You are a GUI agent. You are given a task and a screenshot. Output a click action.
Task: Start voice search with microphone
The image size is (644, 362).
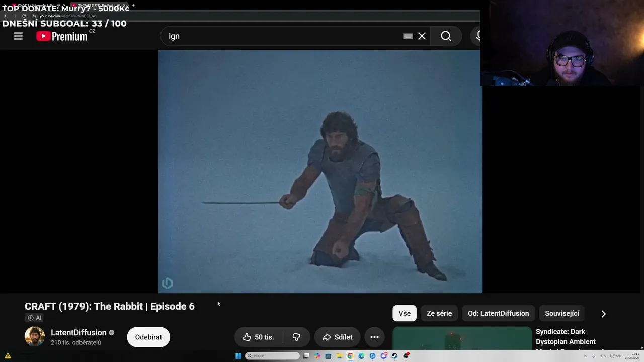point(478,36)
